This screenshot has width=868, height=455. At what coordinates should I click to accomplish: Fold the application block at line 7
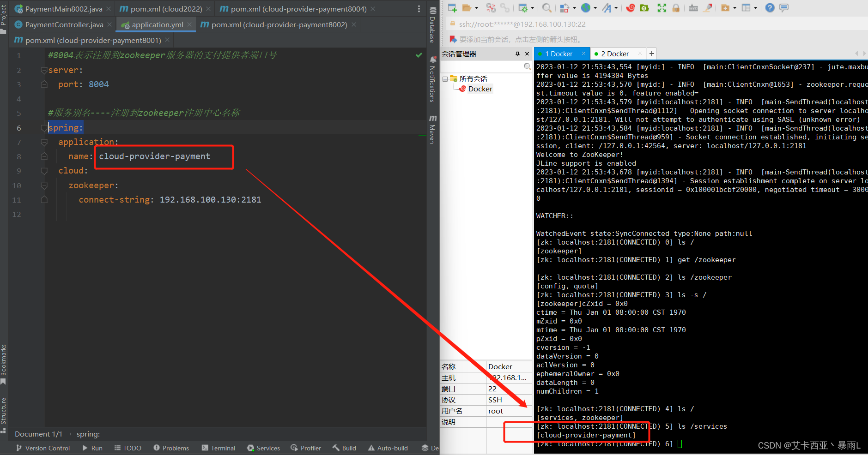[x=44, y=142]
